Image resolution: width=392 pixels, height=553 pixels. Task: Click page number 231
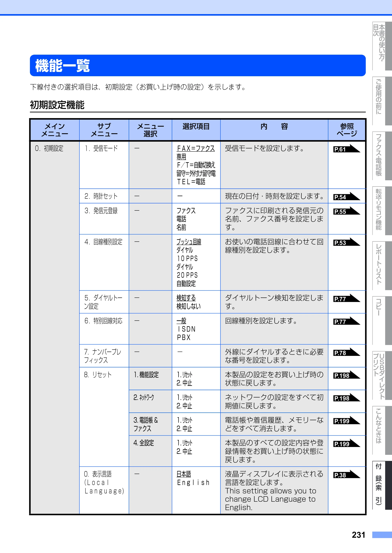point(358,535)
